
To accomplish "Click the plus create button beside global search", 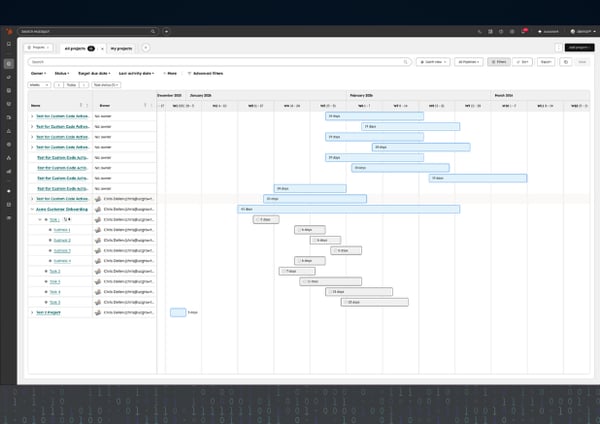I will coord(166,31).
